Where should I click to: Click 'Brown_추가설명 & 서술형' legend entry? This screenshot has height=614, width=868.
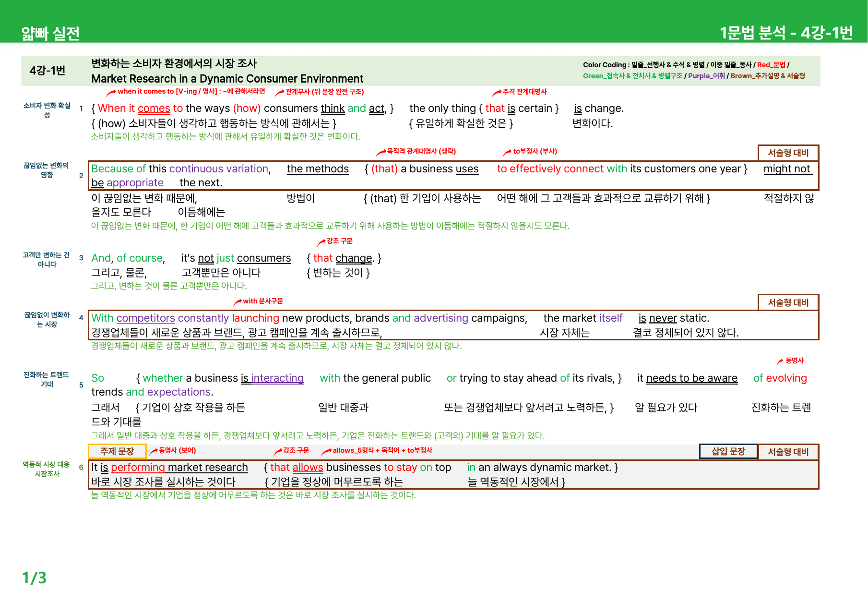click(x=768, y=76)
